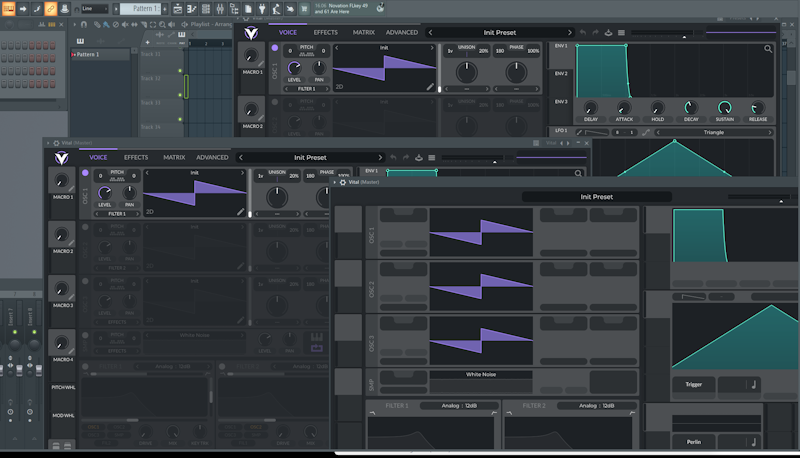Open the tempo tapper icon
The width and height of the screenshot is (800, 458).
[276, 9]
